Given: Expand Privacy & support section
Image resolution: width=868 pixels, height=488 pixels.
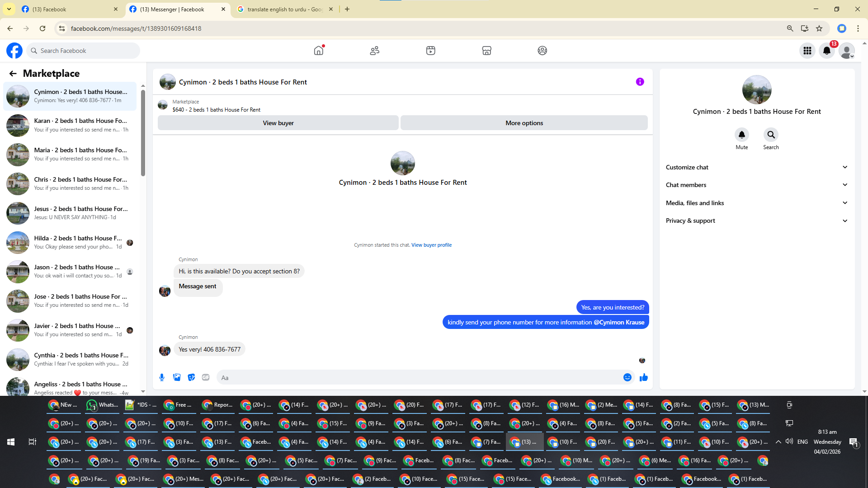Looking at the screenshot, I should click(x=756, y=221).
